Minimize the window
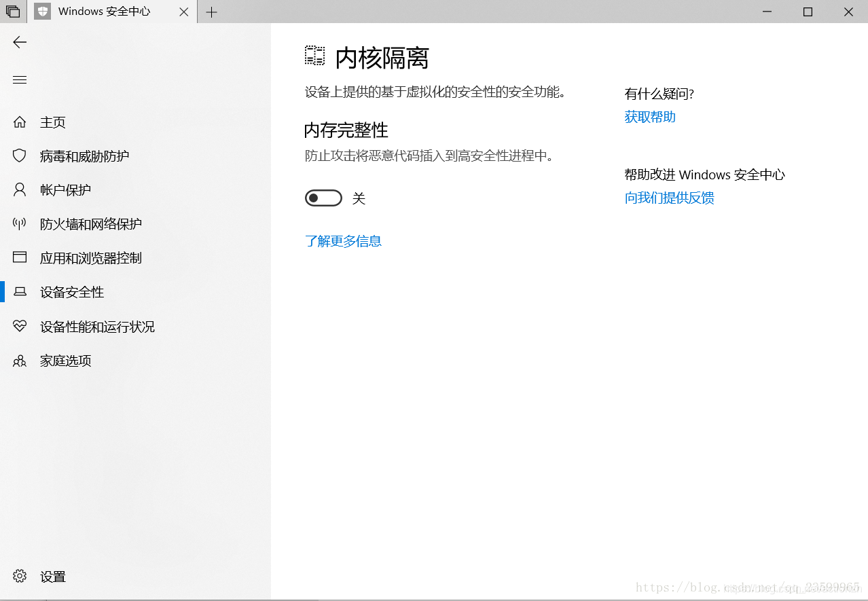Screen dimensions: 868x601 pos(767,12)
